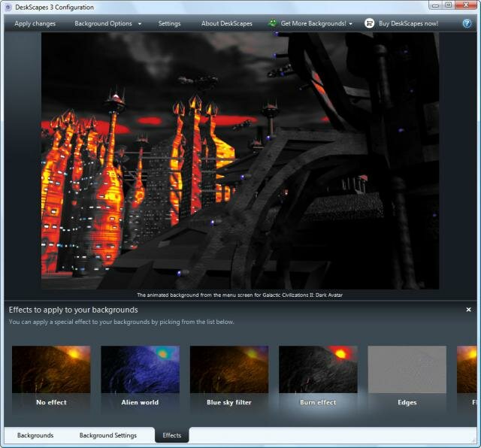
Task: Pick the Edges effect thumbnail
Action: (407, 369)
